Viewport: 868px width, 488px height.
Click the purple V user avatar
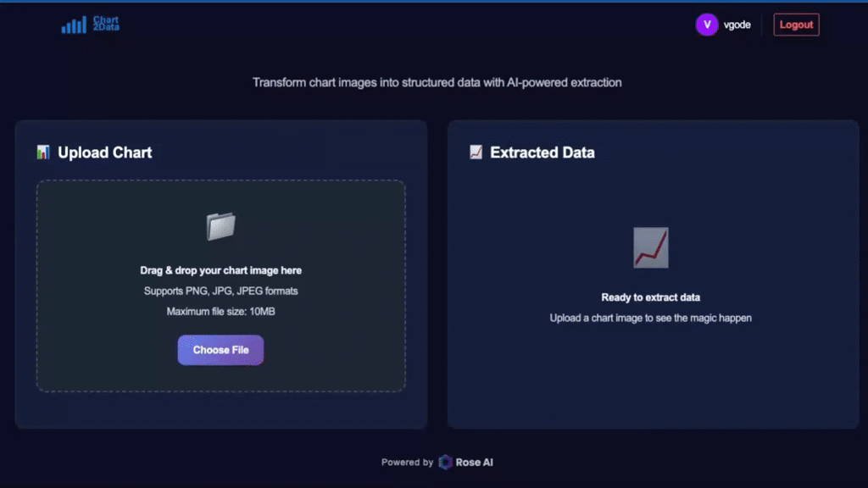click(x=707, y=25)
